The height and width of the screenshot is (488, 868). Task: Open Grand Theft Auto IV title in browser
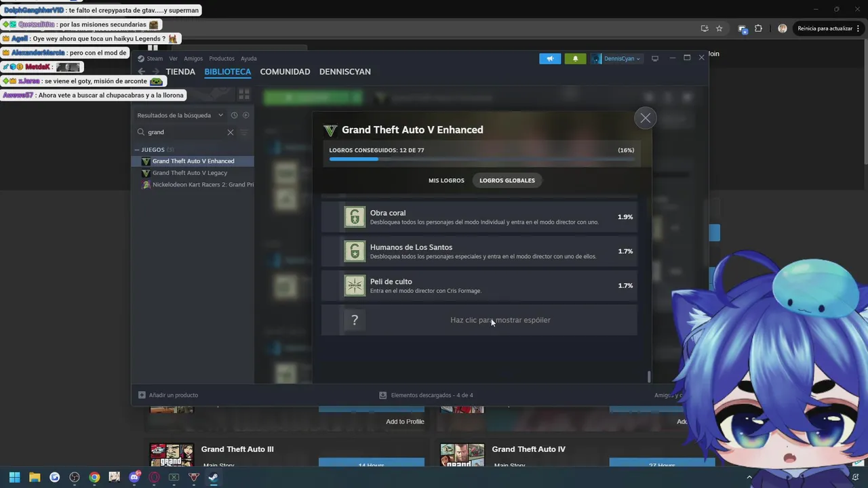tap(528, 449)
